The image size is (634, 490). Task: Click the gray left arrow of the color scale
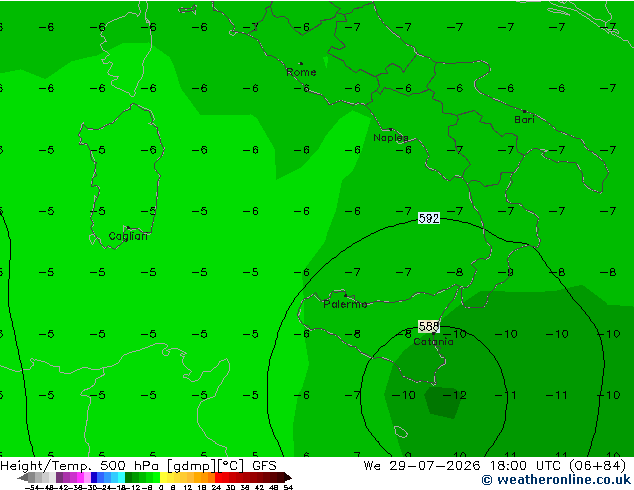(23, 477)
